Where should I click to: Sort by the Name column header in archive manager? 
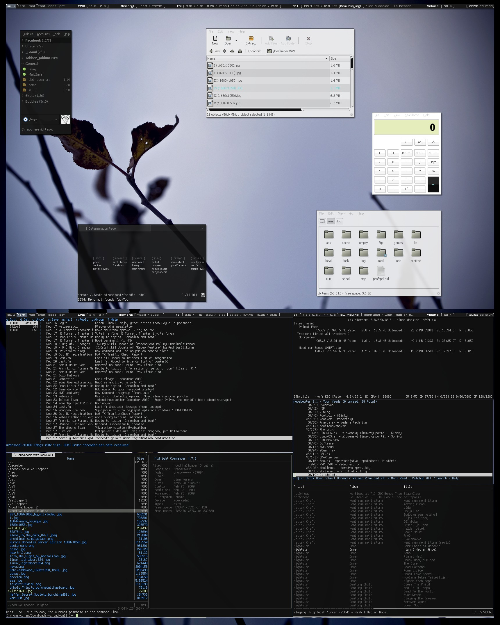(x=267, y=59)
